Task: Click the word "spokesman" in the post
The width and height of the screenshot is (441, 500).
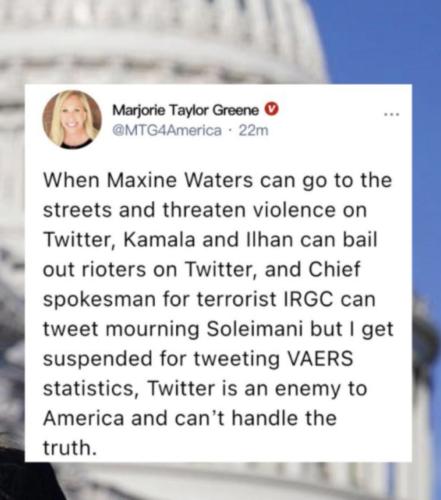Action: [x=99, y=300]
